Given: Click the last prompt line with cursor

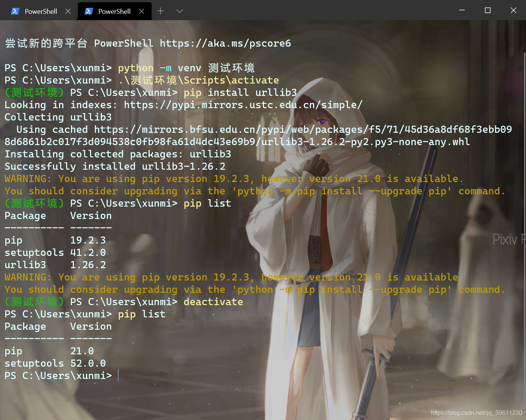Looking at the screenshot, I should 62,376.
